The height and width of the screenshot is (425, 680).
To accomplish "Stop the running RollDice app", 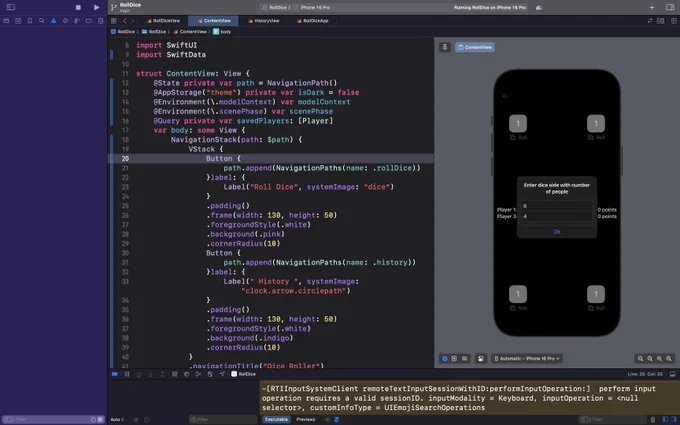I will pos(78,7).
